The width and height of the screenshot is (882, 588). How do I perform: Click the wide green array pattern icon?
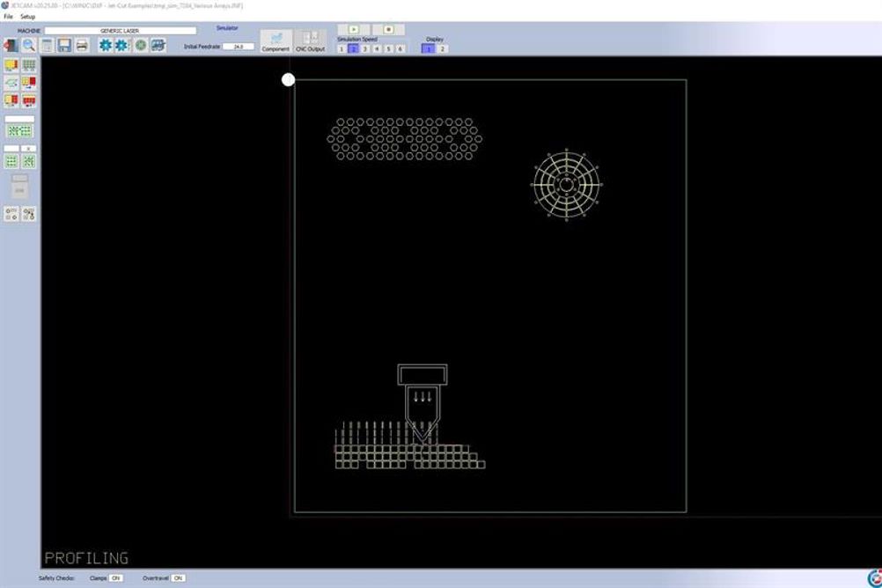(x=19, y=131)
